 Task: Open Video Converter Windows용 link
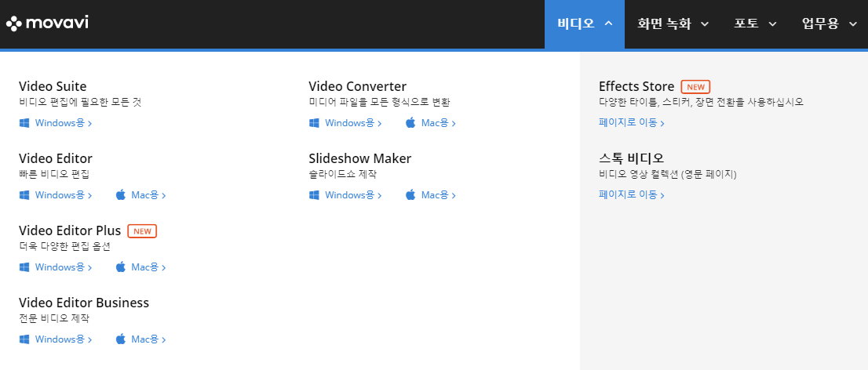click(x=353, y=123)
